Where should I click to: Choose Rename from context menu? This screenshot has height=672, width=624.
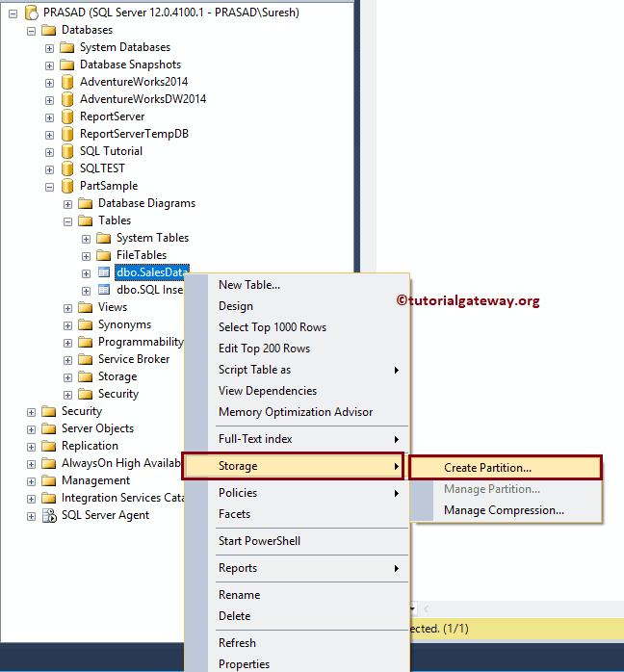coord(298,595)
